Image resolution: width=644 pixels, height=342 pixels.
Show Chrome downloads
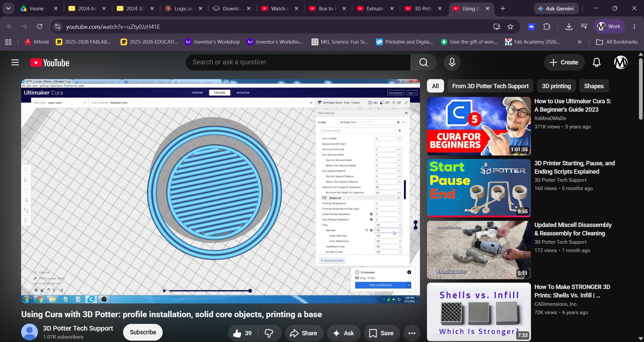coord(569,26)
